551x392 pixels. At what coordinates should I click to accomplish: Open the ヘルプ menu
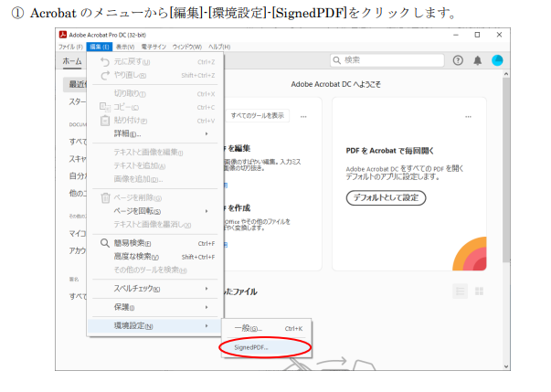pos(219,47)
